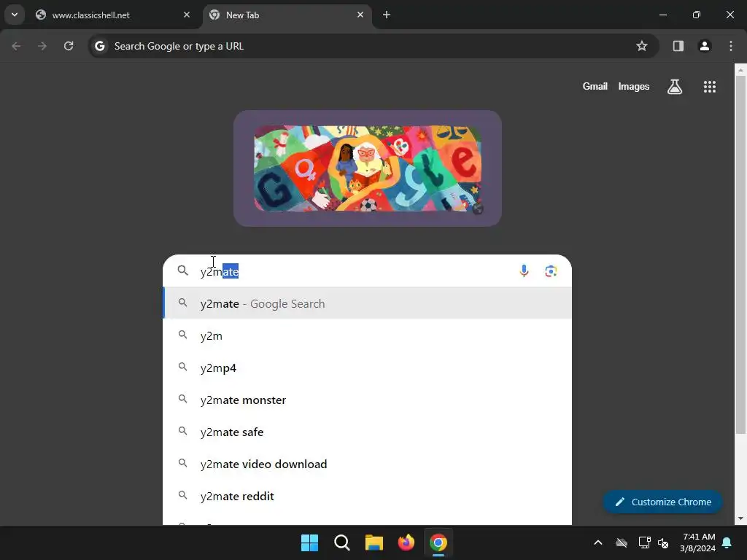Viewport: 747px width, 560px height.
Task: Open the Images link
Action: tap(634, 86)
